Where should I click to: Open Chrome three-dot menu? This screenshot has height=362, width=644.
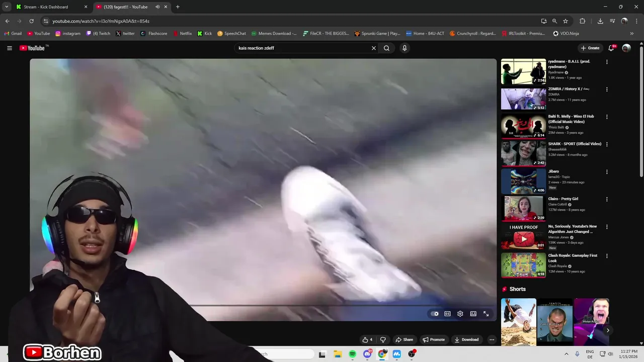(636, 21)
